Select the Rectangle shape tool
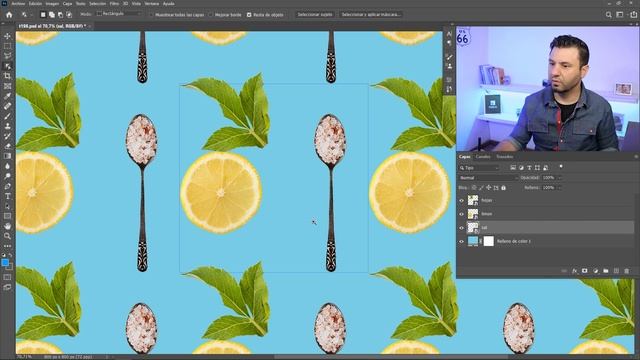640x360 pixels. [x=7, y=216]
